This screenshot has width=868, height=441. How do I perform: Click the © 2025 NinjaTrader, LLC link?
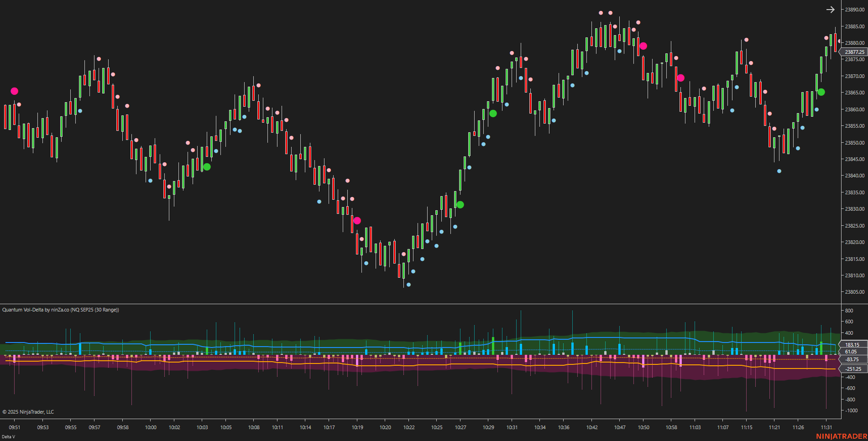click(x=27, y=412)
